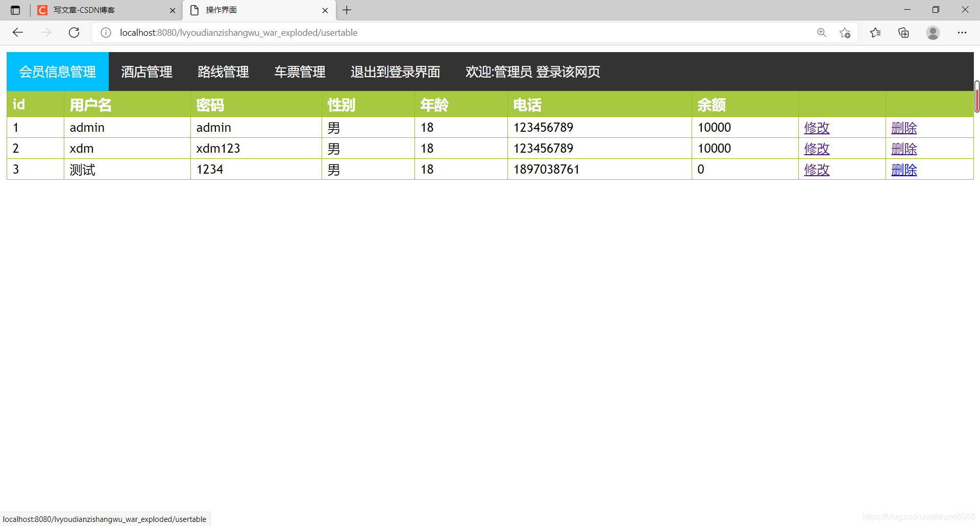
Task: Click the zoom magnifier icon in address bar
Action: 822,33
